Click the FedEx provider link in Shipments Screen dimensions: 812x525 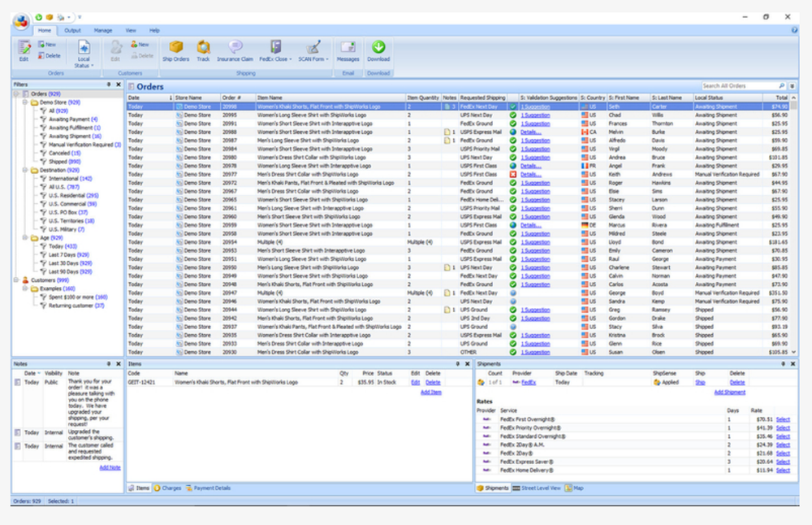529,383
